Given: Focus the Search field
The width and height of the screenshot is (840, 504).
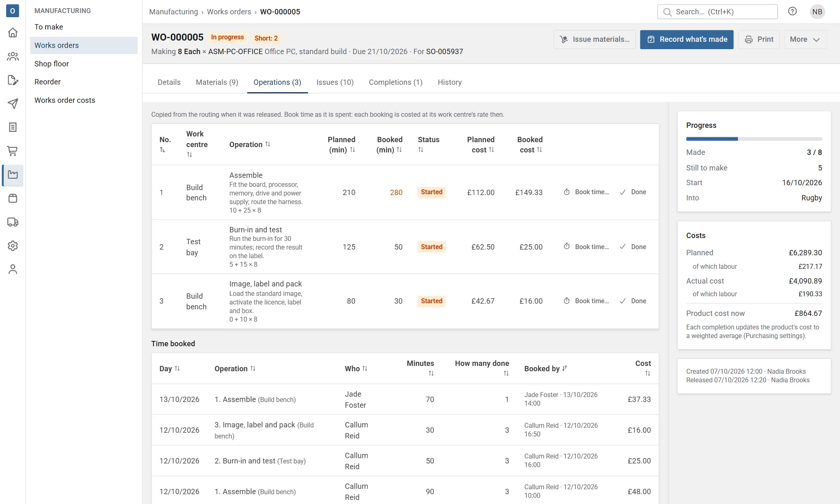Looking at the screenshot, I should click(717, 11).
